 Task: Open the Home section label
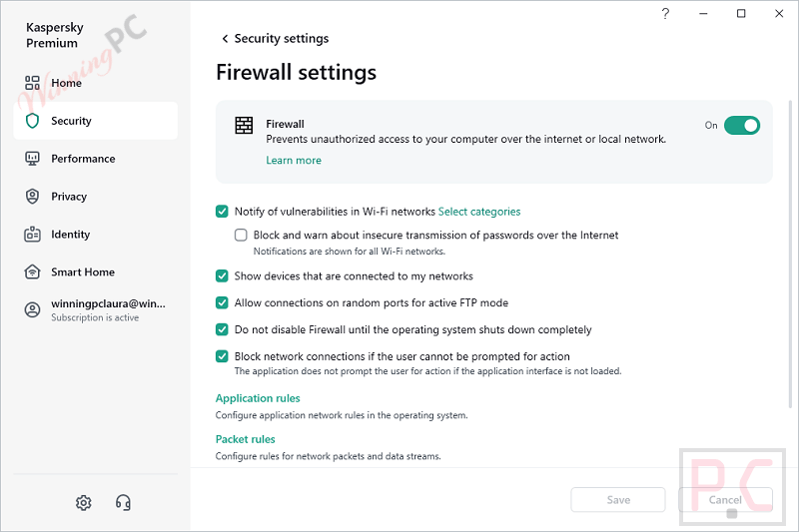coord(66,83)
